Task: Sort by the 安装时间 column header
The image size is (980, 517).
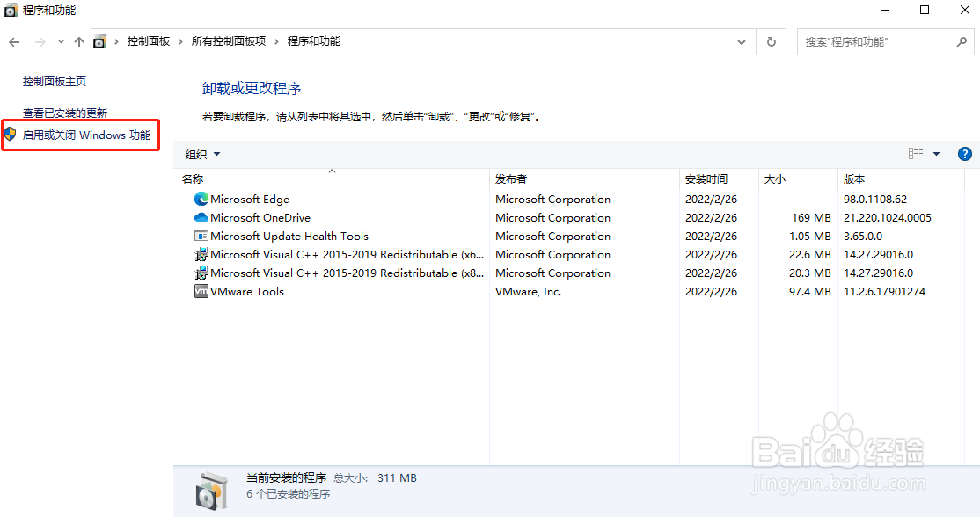Action: pyautogui.click(x=719, y=179)
